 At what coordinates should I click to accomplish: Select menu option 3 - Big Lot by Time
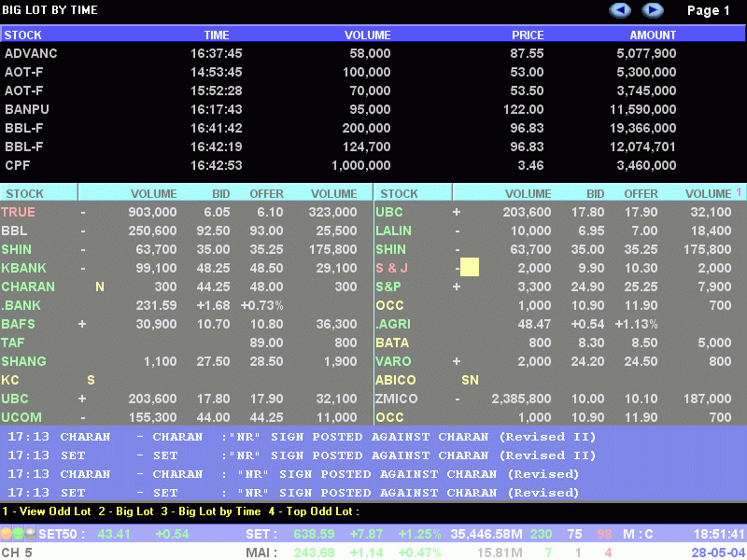(x=211, y=511)
